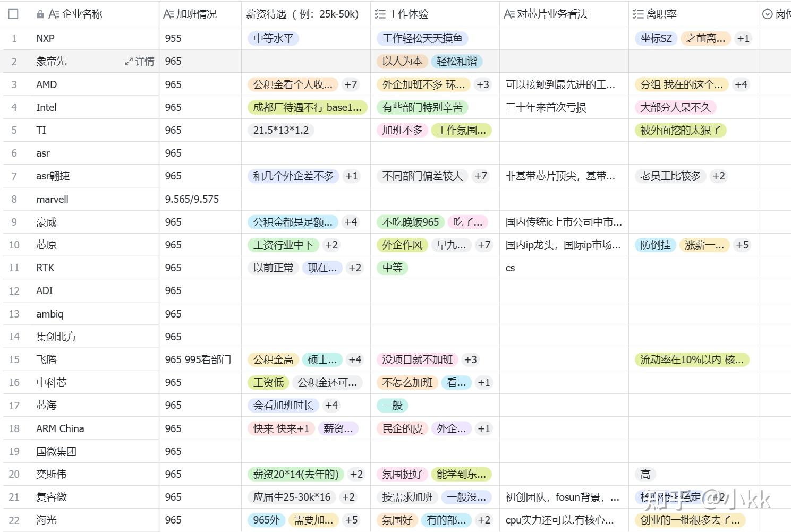
Task: Click the lock icon beside 企业名称
Action: (x=40, y=14)
